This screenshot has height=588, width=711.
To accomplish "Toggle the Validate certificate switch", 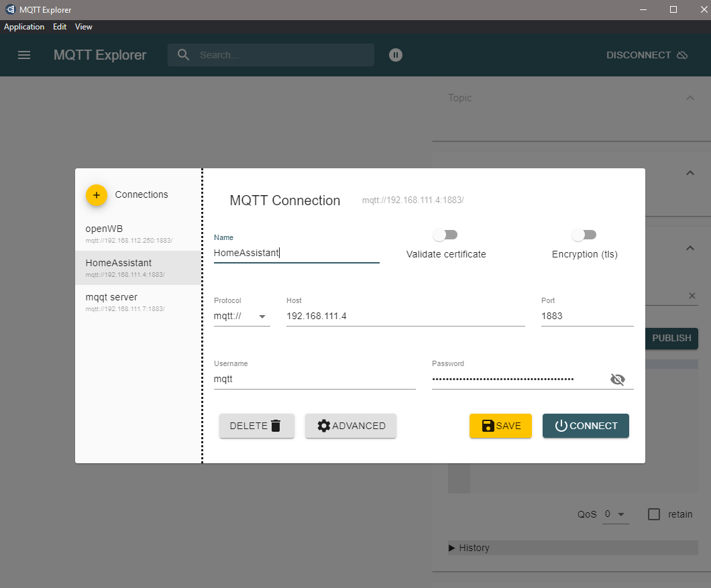I will 445,235.
